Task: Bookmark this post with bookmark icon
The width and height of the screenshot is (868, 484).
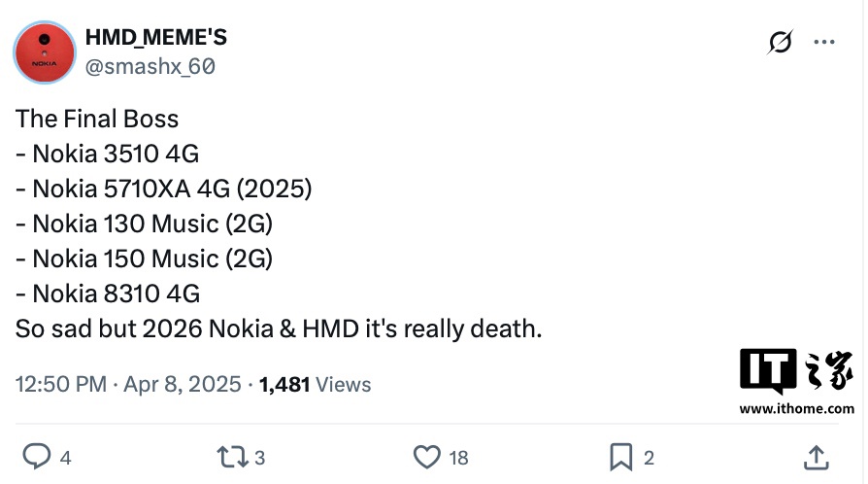Action: coord(620,456)
